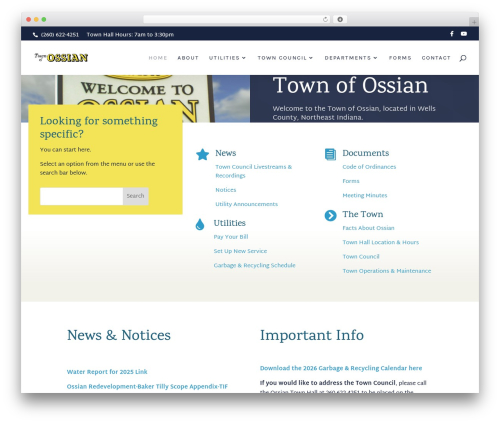Open the Contact menu item
The width and height of the screenshot is (500, 423).
pyautogui.click(x=436, y=58)
